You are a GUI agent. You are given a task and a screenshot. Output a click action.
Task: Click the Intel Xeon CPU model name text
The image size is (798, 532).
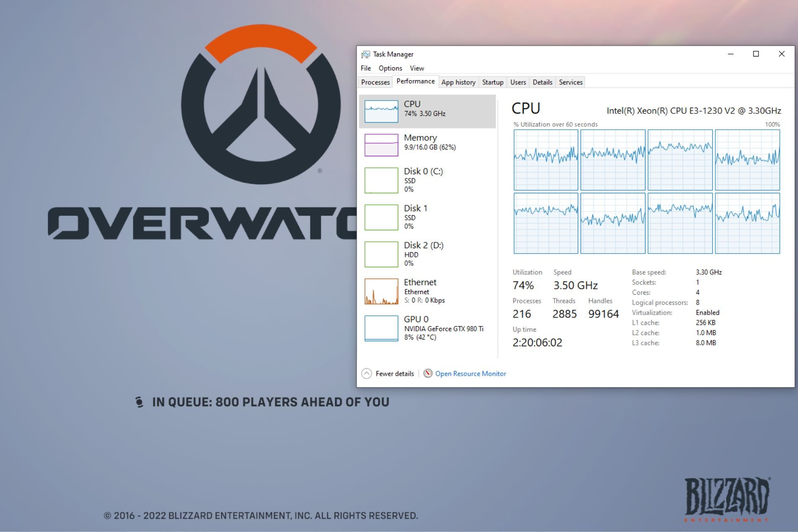click(x=694, y=111)
